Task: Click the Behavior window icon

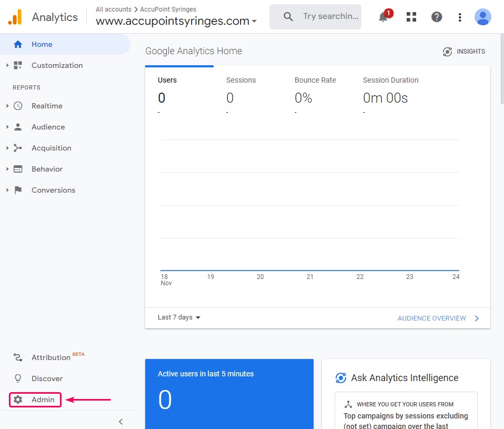Action: (x=18, y=169)
